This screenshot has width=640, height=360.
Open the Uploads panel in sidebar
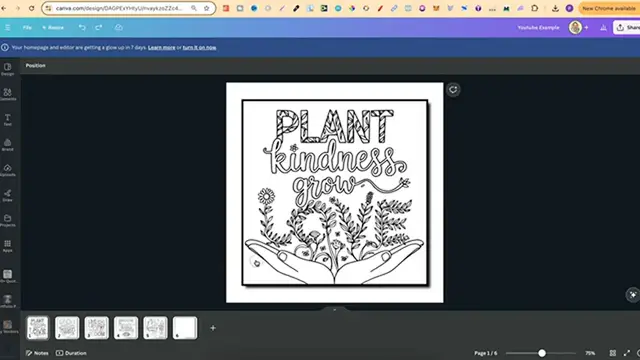pos(8,170)
